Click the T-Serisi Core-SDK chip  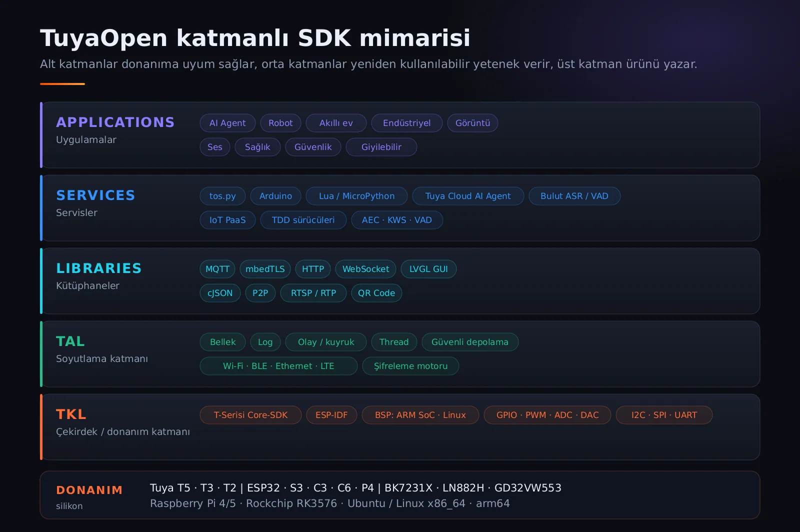250,415
